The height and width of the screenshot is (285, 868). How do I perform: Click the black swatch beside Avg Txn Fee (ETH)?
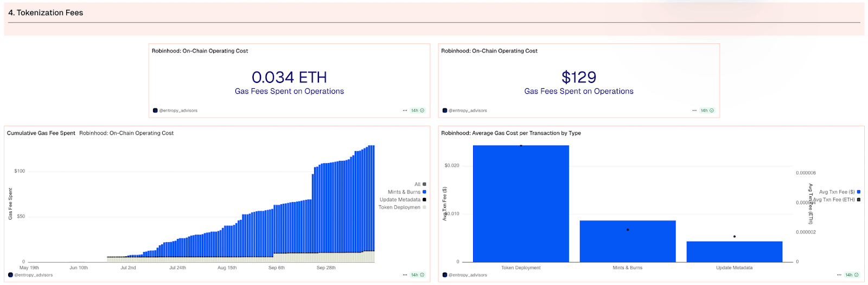click(859, 199)
